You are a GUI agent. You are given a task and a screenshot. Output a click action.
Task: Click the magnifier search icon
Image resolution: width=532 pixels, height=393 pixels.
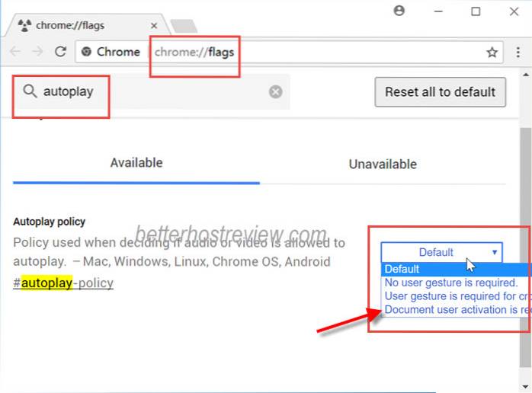[x=30, y=91]
